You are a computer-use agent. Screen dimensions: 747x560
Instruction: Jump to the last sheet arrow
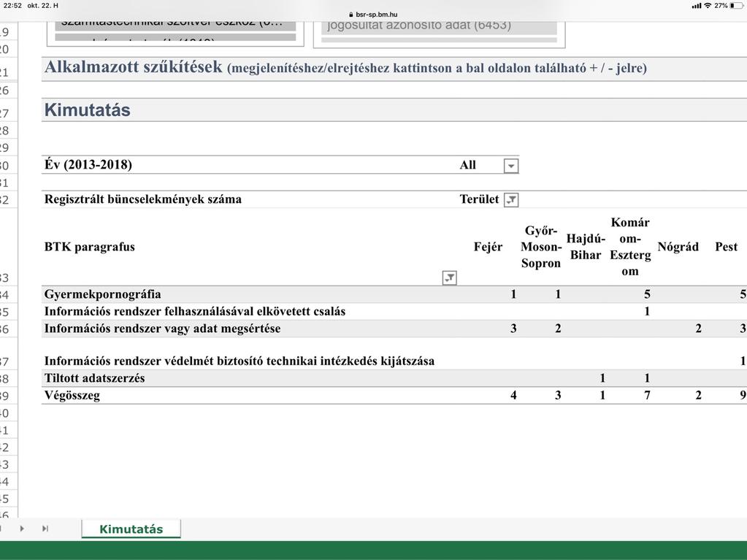[45, 529]
